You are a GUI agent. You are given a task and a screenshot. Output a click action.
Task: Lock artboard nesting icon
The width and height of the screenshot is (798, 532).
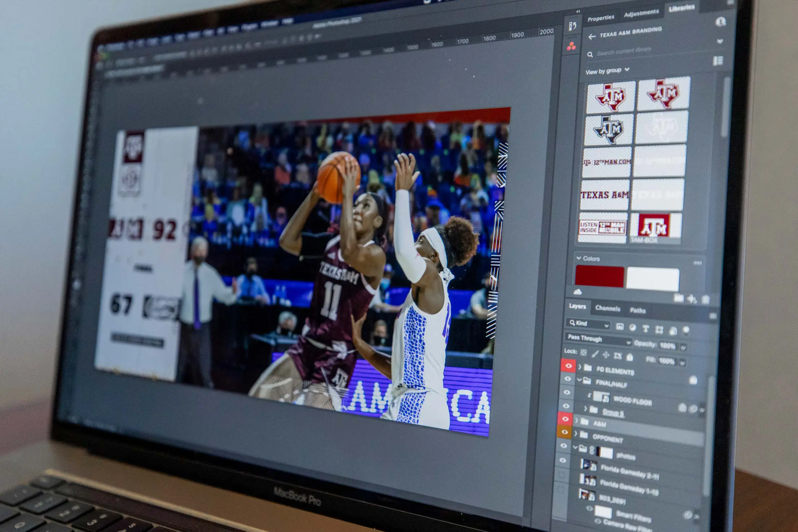click(618, 356)
